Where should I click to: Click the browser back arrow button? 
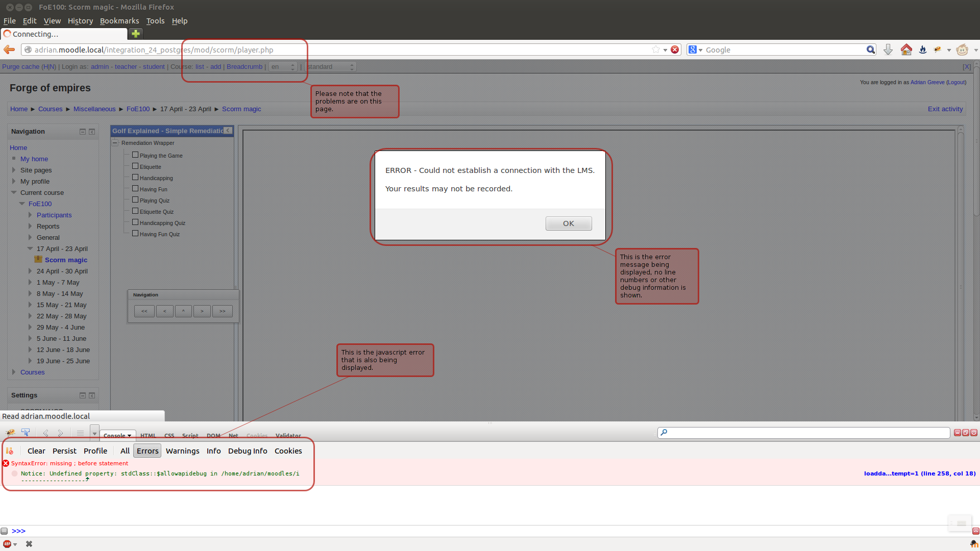(9, 49)
